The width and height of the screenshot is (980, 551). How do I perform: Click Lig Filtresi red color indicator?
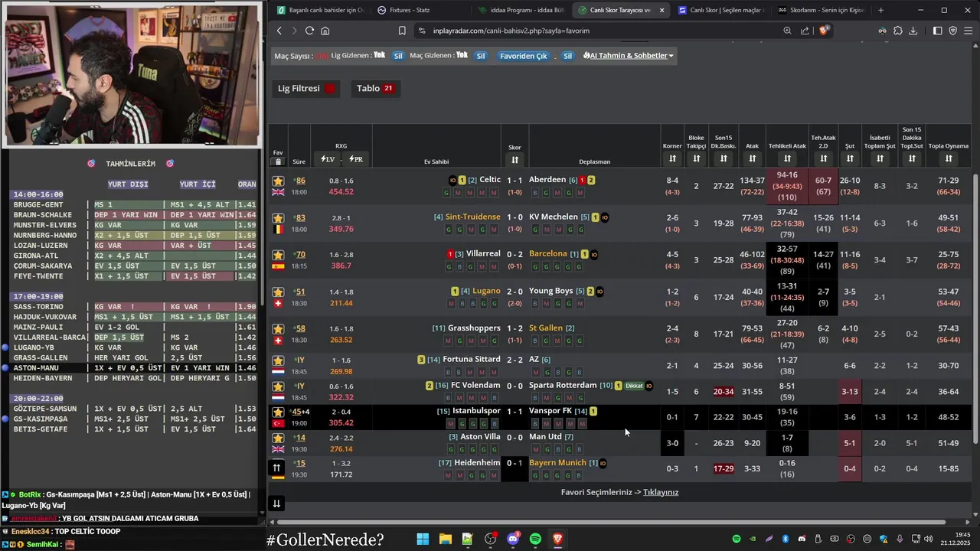(330, 88)
